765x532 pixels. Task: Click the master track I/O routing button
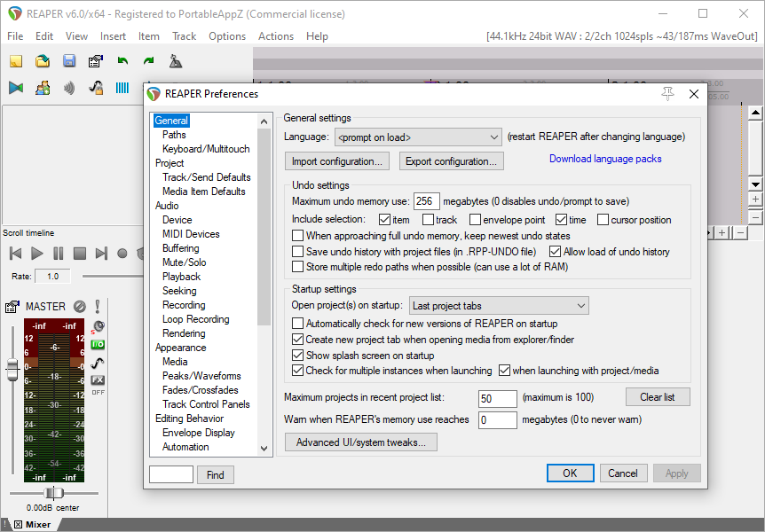98,345
